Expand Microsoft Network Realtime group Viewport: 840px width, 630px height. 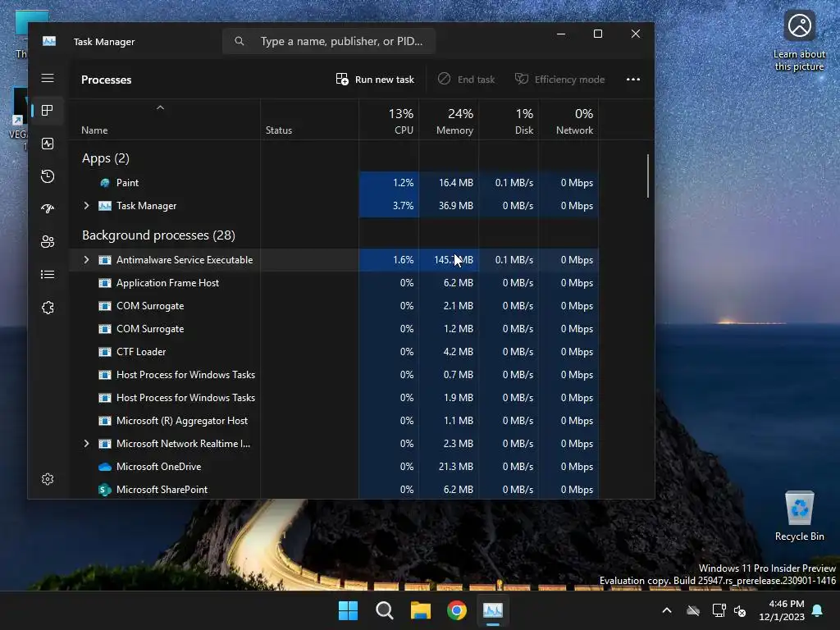pyautogui.click(x=86, y=444)
